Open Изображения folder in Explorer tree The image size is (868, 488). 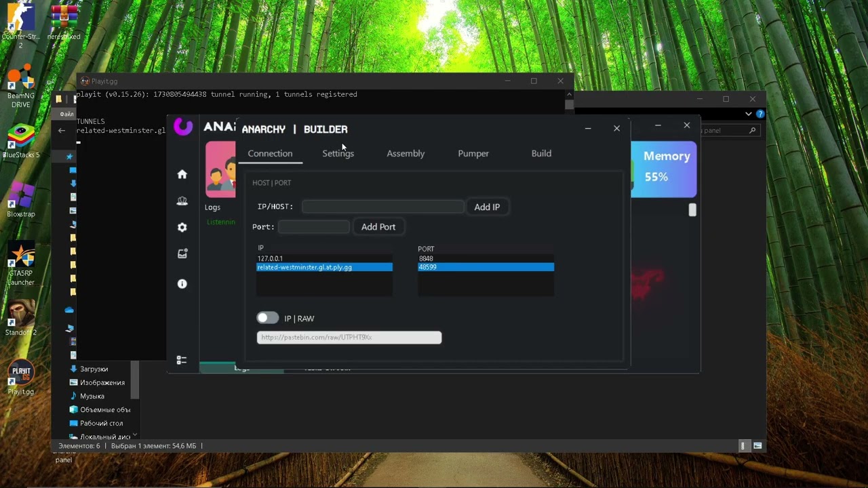tap(102, 383)
